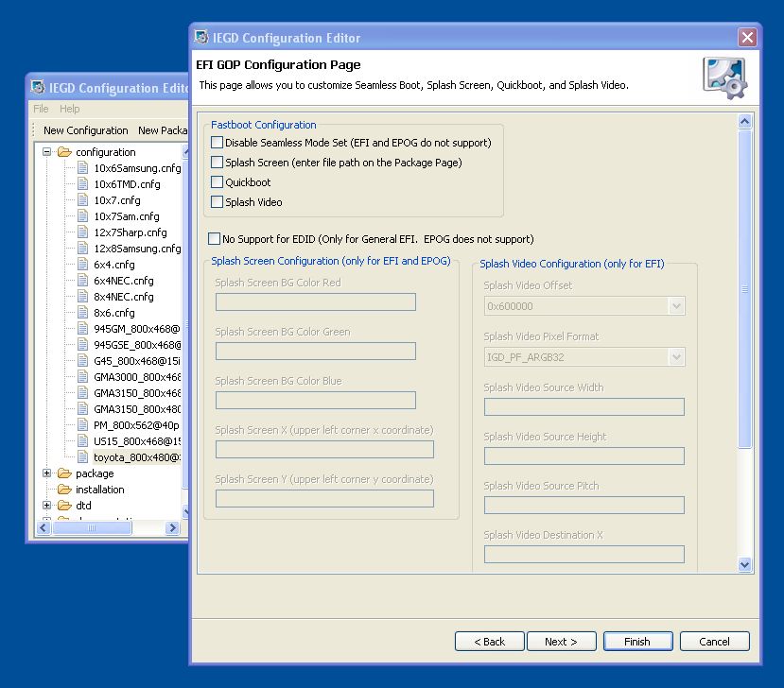
Task: Click the configuration folder icon
Action: click(x=64, y=152)
